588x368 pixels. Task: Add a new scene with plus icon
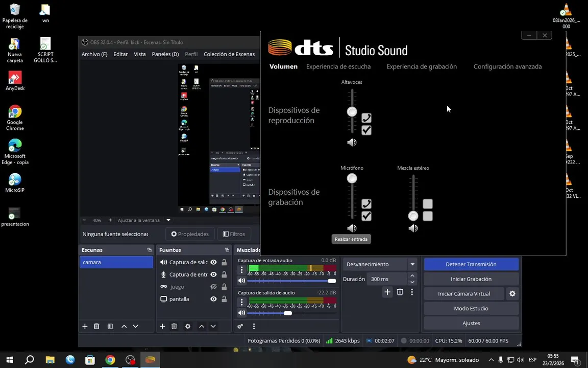pyautogui.click(x=85, y=326)
